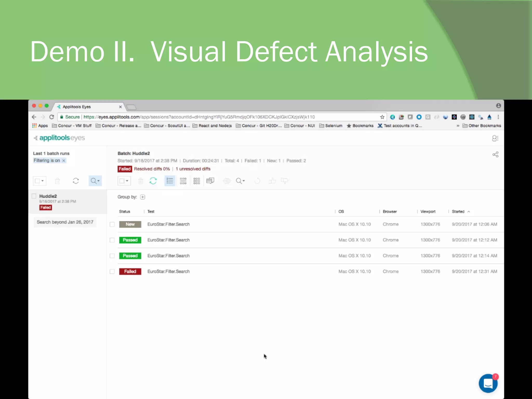532x399 pixels.
Task: Open the Bookmarks starred shortcut
Action: point(360,126)
